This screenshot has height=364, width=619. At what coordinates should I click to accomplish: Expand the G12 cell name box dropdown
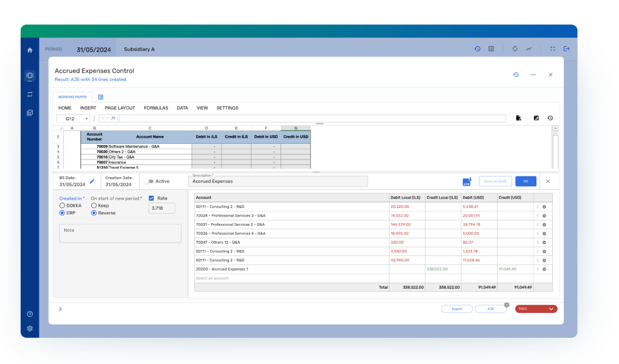point(87,119)
